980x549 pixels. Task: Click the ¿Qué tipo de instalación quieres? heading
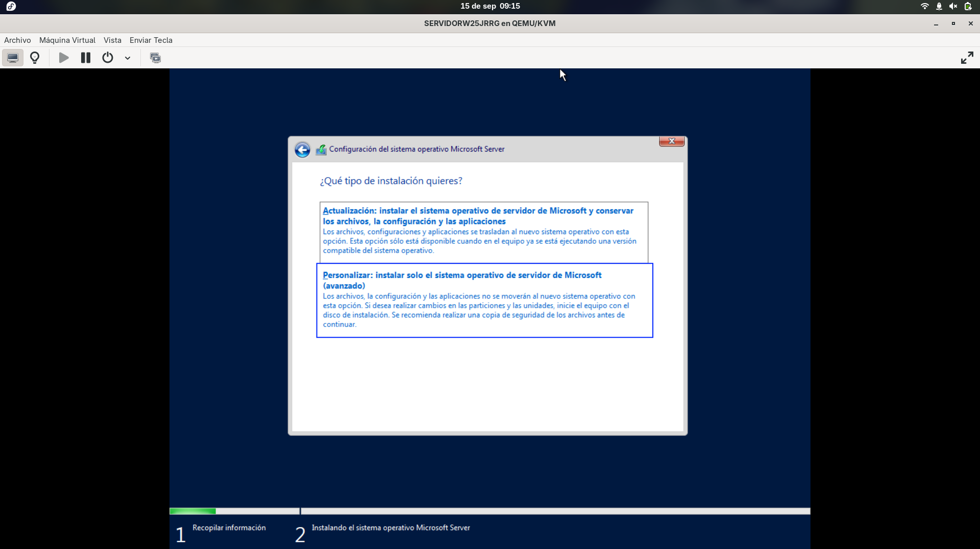click(391, 181)
